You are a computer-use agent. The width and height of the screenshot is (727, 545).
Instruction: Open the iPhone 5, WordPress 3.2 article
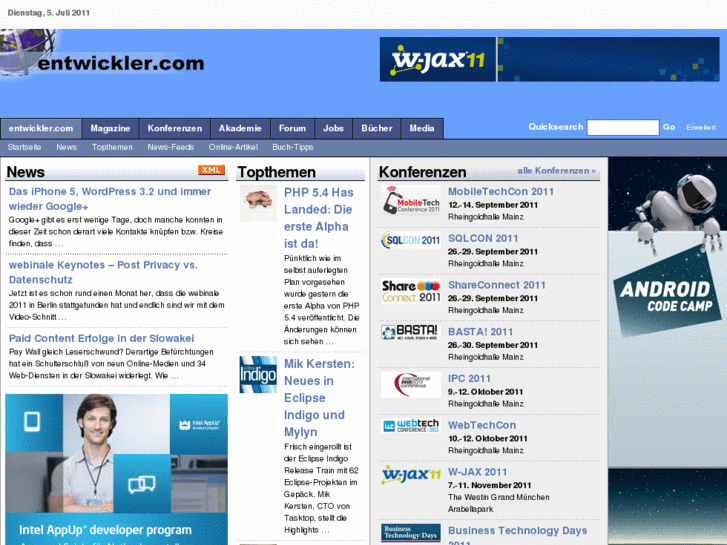click(x=110, y=199)
